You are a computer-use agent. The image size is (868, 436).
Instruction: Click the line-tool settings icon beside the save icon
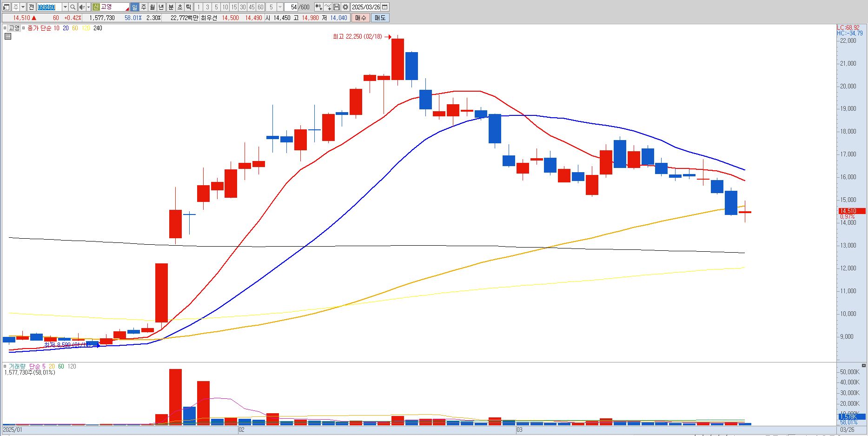pyautogui.click(x=328, y=7)
